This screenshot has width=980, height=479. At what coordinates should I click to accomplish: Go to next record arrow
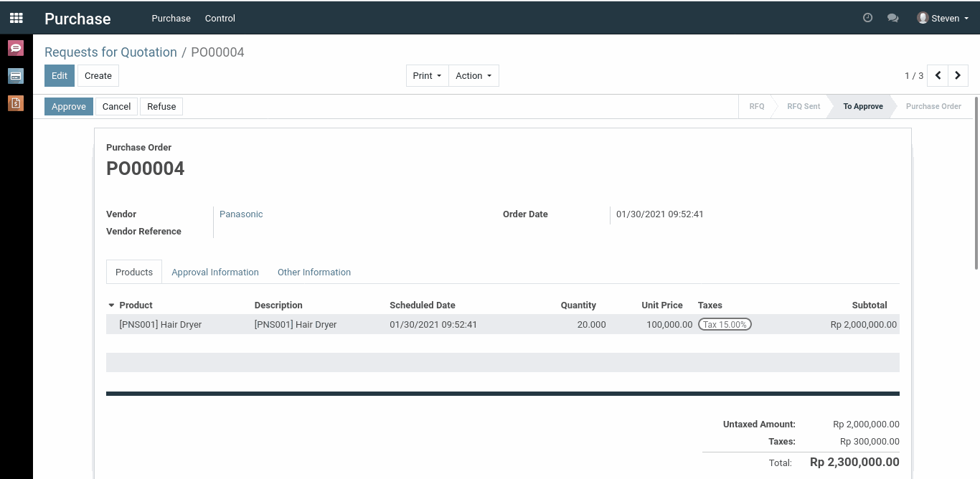tap(958, 75)
